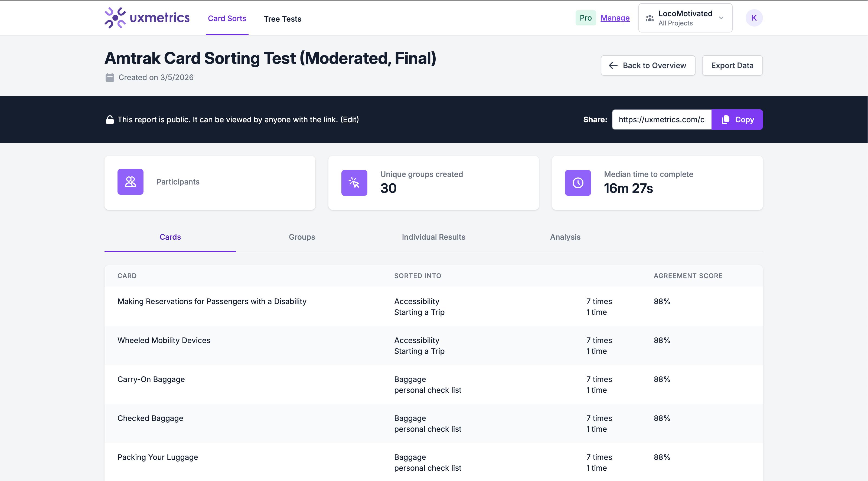This screenshot has height=481, width=868.
Task: Click the "Wheeled Mobility Devices" card row
Action: pos(433,346)
